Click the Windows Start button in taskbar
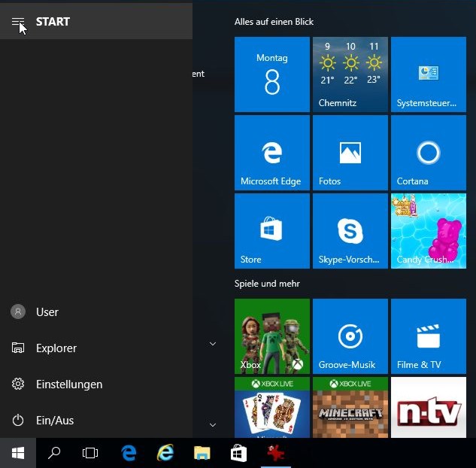Viewport: 476px width, 468px height. (x=18, y=453)
